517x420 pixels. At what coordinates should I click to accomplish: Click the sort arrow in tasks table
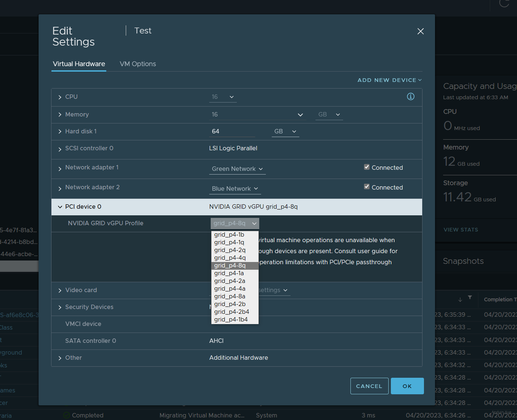pyautogui.click(x=460, y=300)
